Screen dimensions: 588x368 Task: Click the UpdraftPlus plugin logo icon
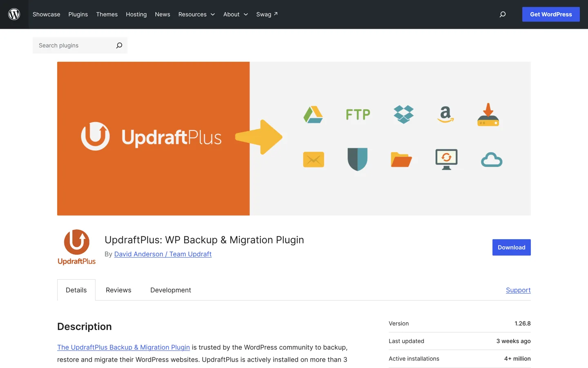[x=76, y=247]
